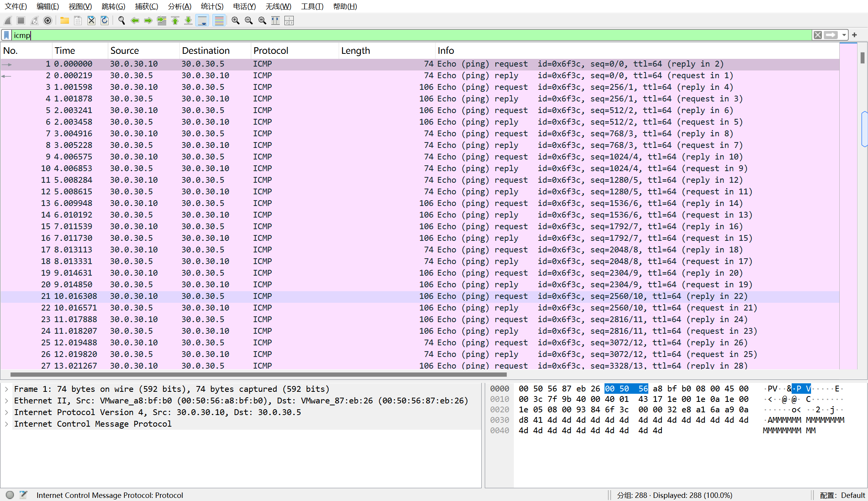Expand the Frame 1 details tree
868x501 pixels.
7,389
